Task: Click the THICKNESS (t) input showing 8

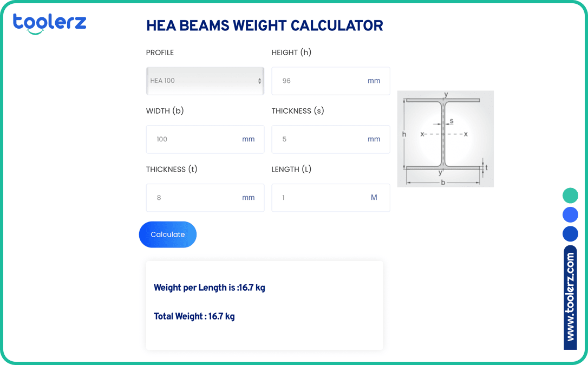Action: [195, 198]
